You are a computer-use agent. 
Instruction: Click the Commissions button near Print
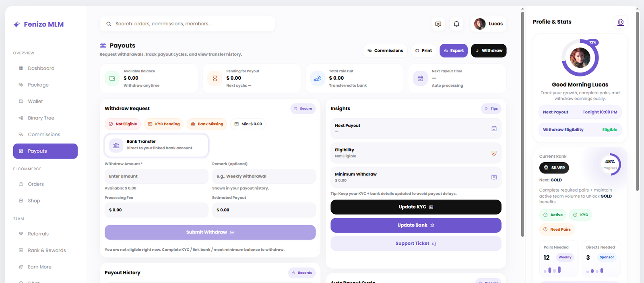[385, 51]
